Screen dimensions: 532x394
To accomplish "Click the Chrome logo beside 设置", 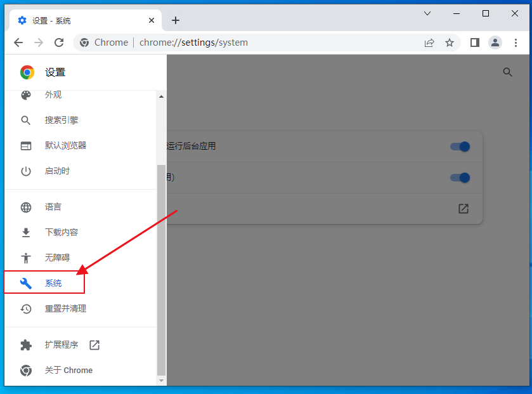I will [x=27, y=72].
